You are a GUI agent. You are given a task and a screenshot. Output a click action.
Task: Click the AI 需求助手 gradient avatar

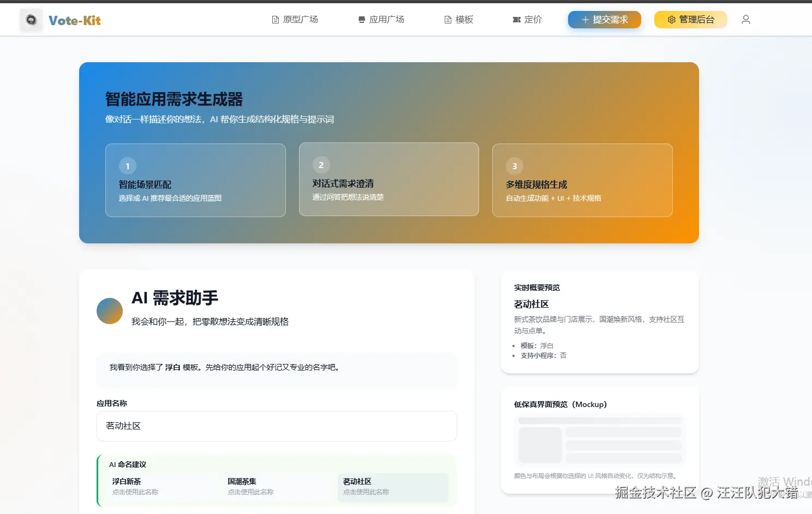(109, 310)
